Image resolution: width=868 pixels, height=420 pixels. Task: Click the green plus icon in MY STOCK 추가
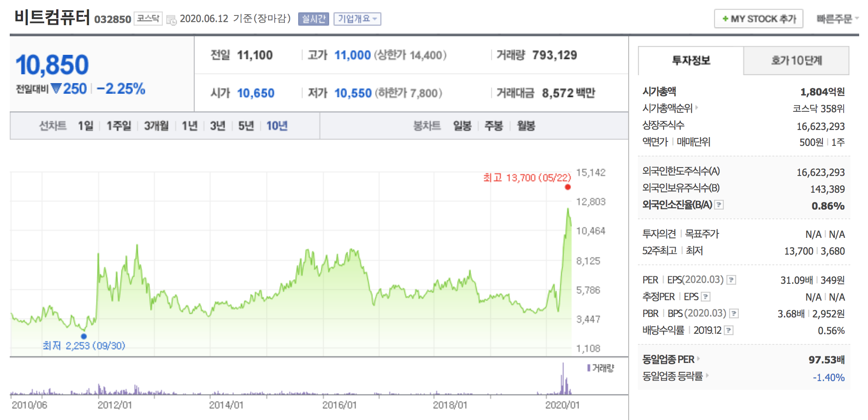coord(725,19)
